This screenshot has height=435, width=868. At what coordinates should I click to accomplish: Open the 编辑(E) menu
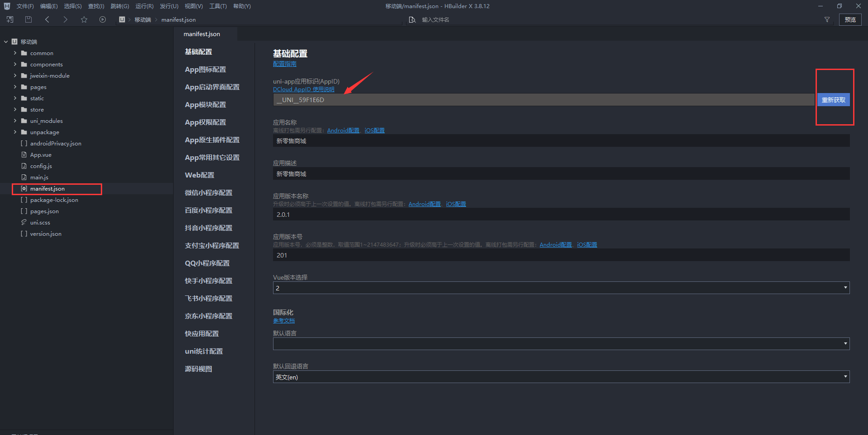49,6
